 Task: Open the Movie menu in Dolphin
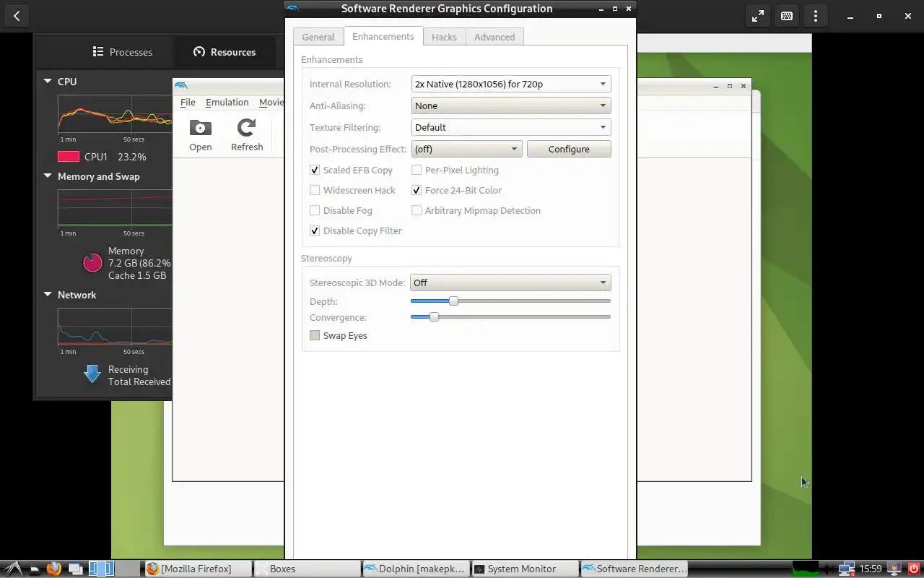pyautogui.click(x=271, y=103)
